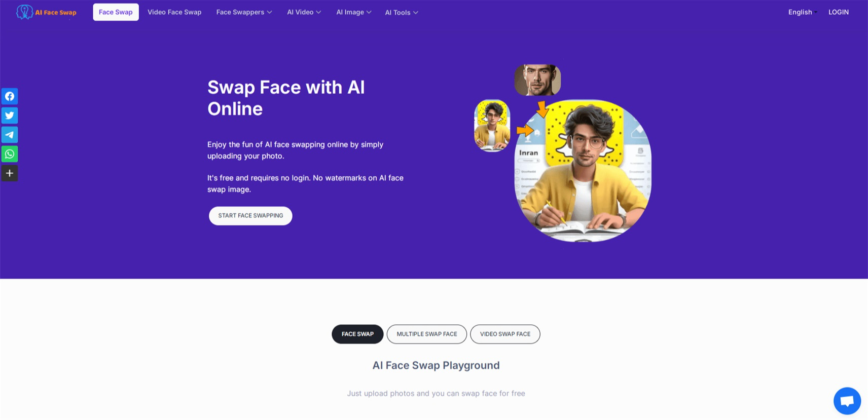The width and height of the screenshot is (868, 420).
Task: Click the AI Face Swap logo
Action: click(46, 12)
